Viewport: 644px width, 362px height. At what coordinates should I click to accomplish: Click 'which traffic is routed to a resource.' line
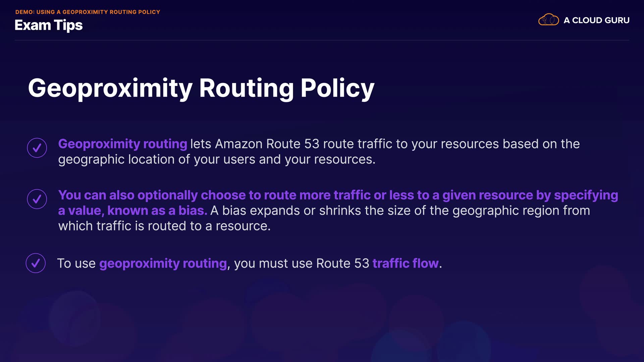tap(164, 226)
